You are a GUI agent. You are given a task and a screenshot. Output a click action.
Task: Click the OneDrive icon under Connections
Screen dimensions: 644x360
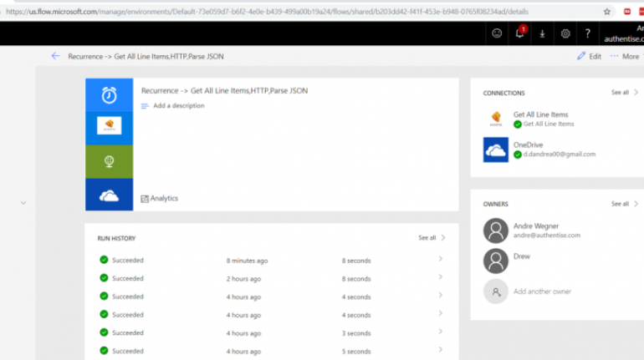click(x=495, y=150)
